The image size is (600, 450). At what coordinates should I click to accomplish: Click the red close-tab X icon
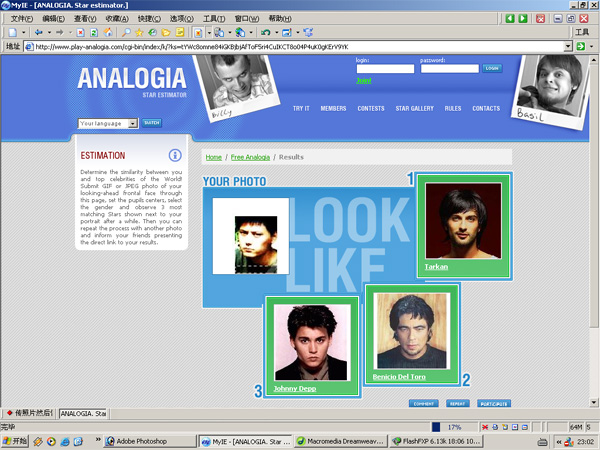540,18
